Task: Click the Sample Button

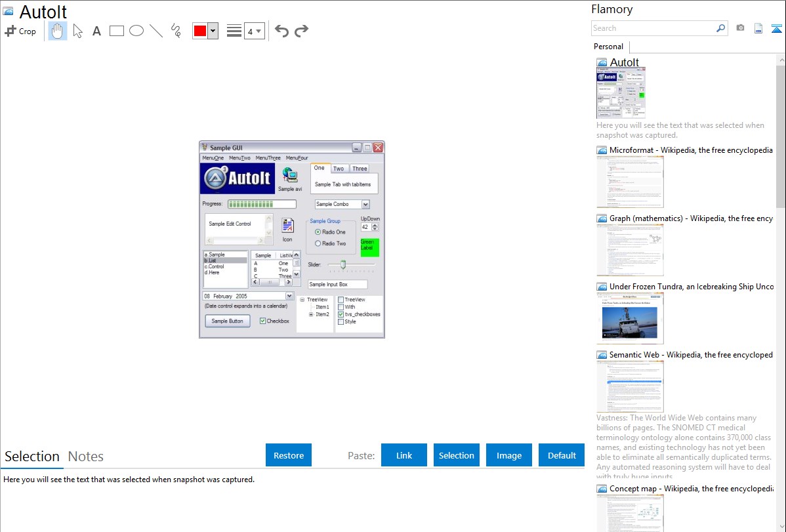Action: [227, 321]
